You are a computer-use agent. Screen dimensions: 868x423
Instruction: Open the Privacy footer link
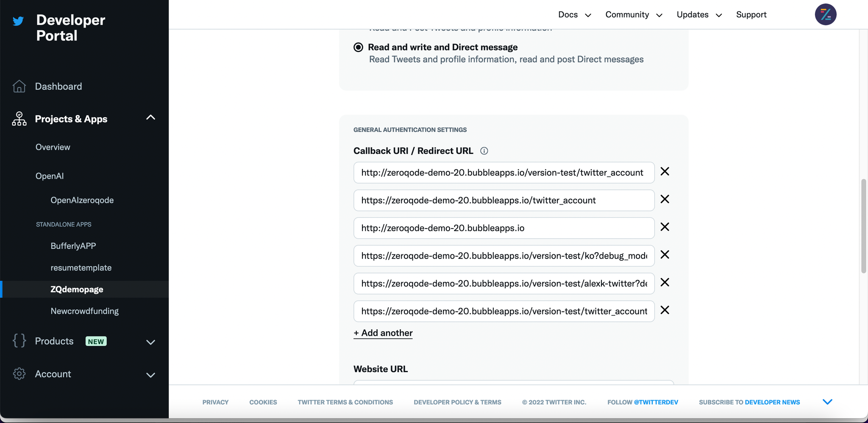click(215, 402)
